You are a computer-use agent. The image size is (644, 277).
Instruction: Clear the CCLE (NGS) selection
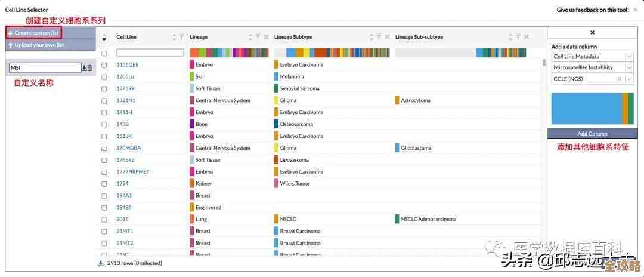619,79
